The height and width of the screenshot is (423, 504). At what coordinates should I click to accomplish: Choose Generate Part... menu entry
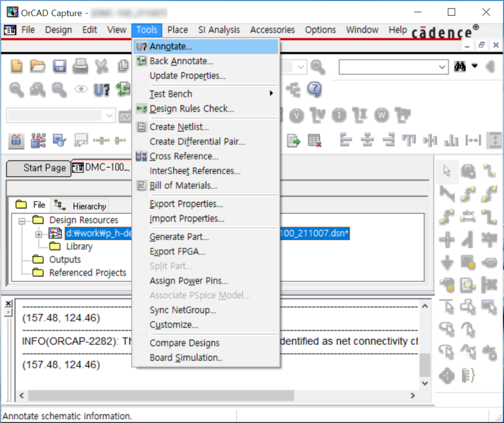coord(206,237)
